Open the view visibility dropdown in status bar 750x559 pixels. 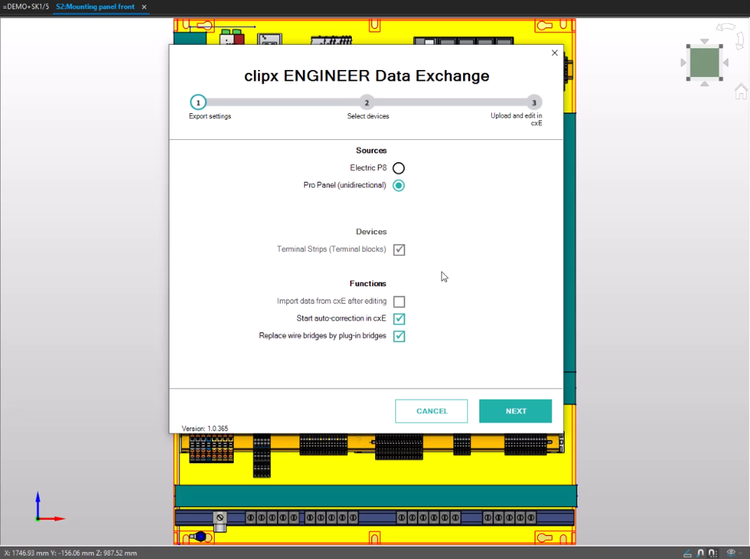(739, 552)
